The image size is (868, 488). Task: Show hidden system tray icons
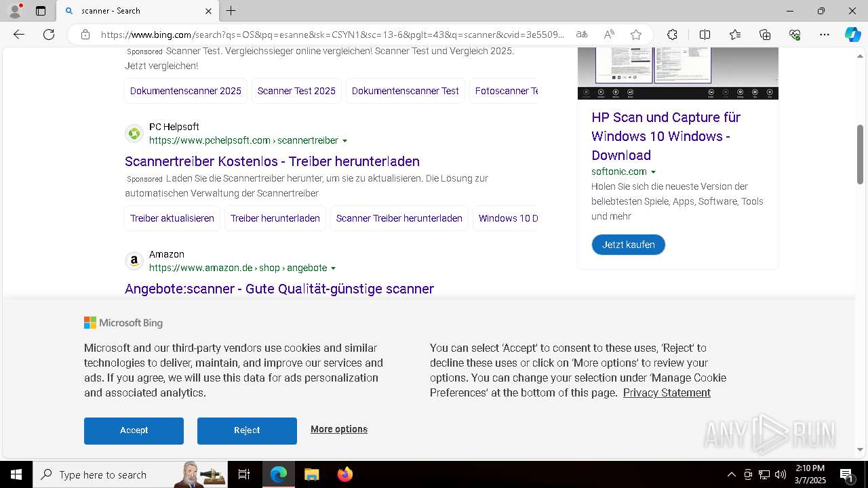pos(731,474)
